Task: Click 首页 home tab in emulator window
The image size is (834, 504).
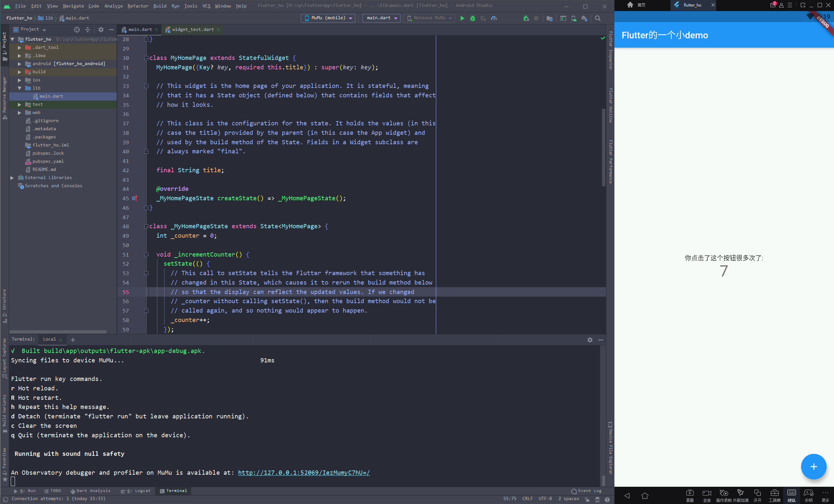Action: coord(636,5)
